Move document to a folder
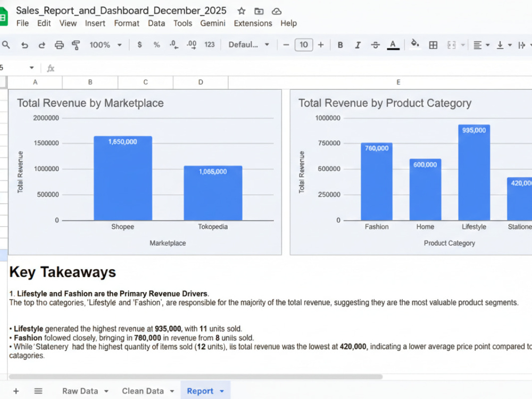532x399 pixels. click(259, 11)
